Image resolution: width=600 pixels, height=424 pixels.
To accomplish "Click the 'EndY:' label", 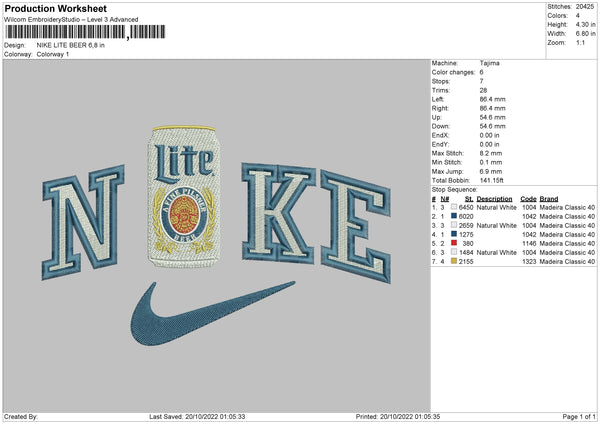I will click(x=440, y=144).
